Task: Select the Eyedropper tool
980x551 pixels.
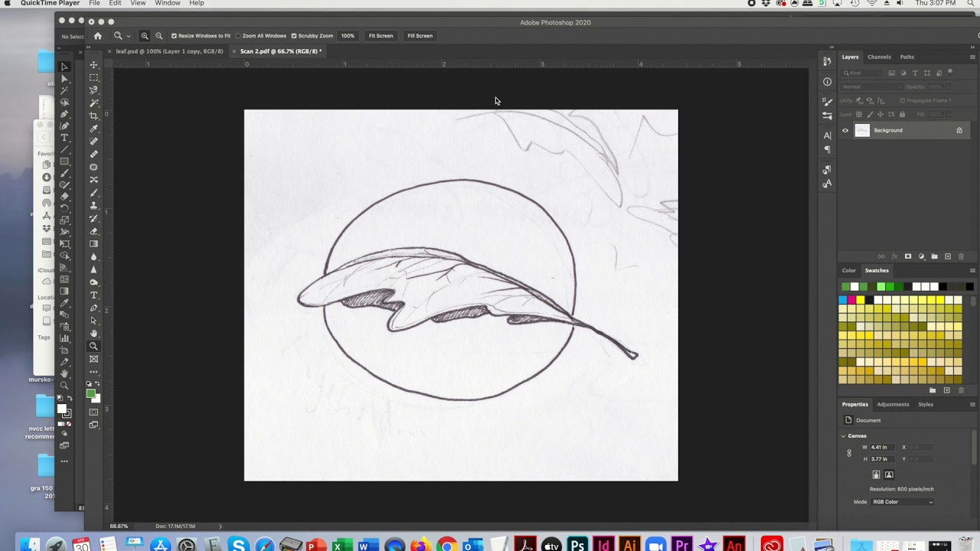Action: [94, 129]
